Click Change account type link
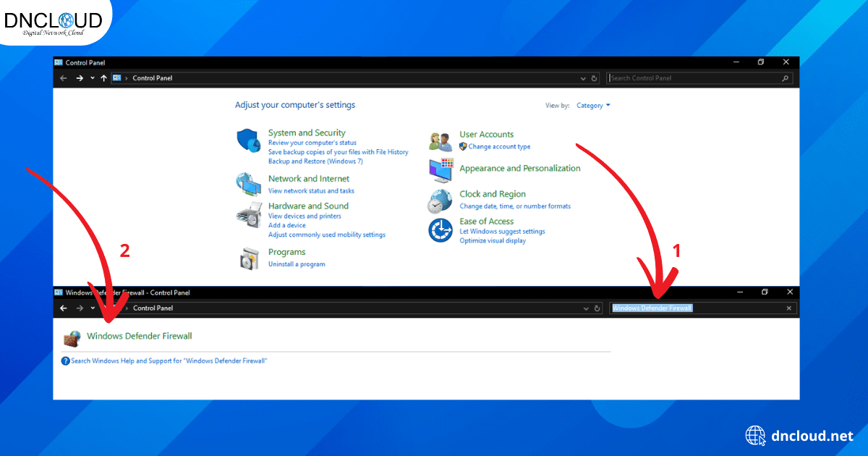 (499, 146)
